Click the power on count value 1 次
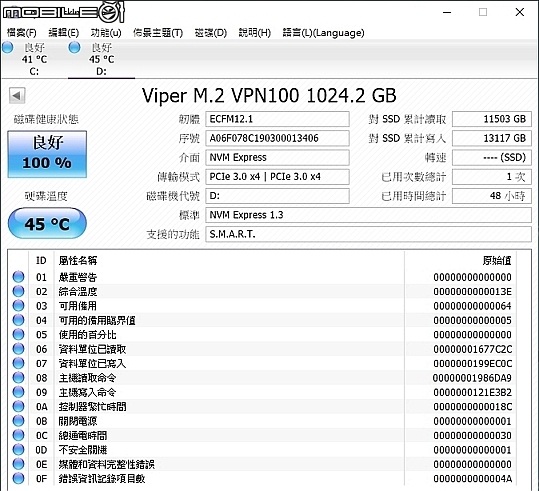Viewport: 539px width, 491px height. (492, 177)
